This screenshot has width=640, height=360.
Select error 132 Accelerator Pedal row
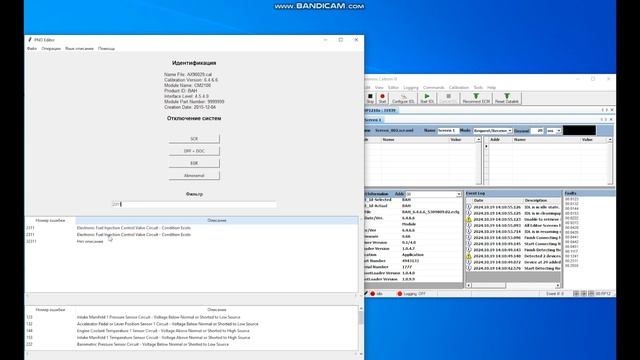(191, 324)
